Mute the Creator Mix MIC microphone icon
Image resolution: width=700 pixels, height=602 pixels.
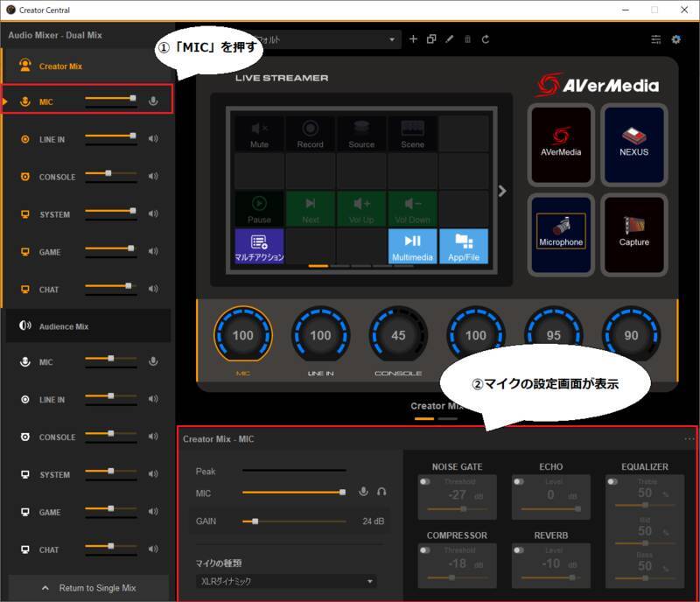[154, 101]
